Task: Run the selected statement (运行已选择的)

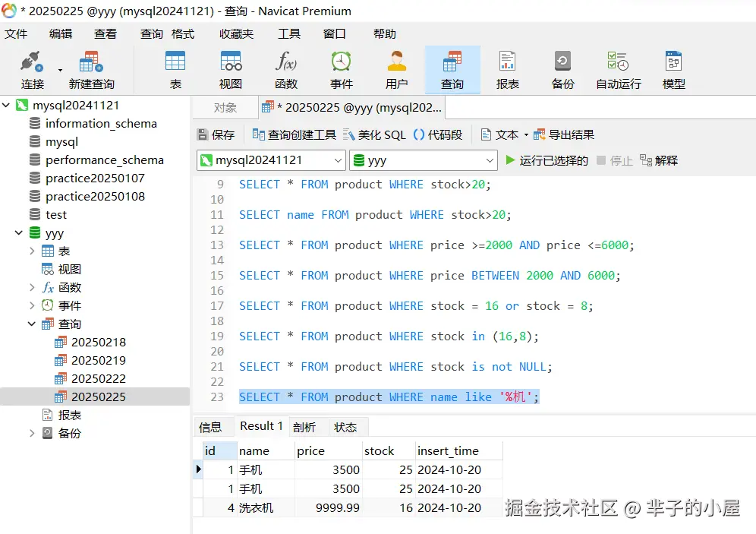Action: pos(547,160)
